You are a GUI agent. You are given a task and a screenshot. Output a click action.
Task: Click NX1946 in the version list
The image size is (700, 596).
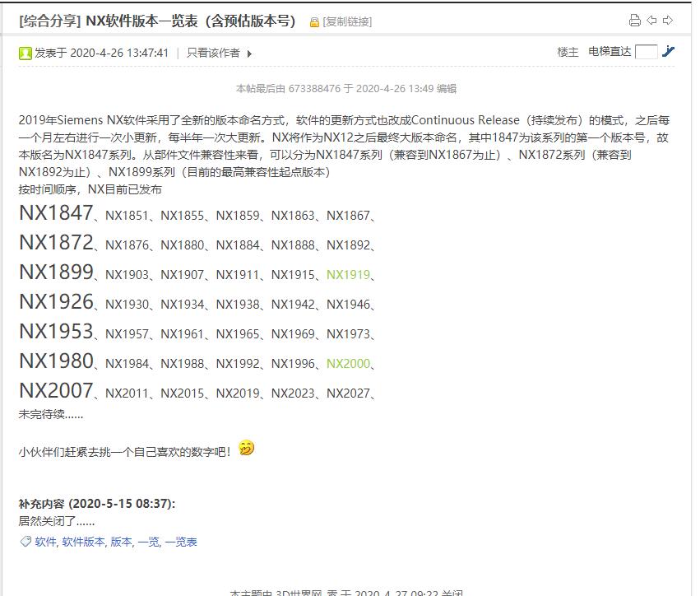point(348,305)
